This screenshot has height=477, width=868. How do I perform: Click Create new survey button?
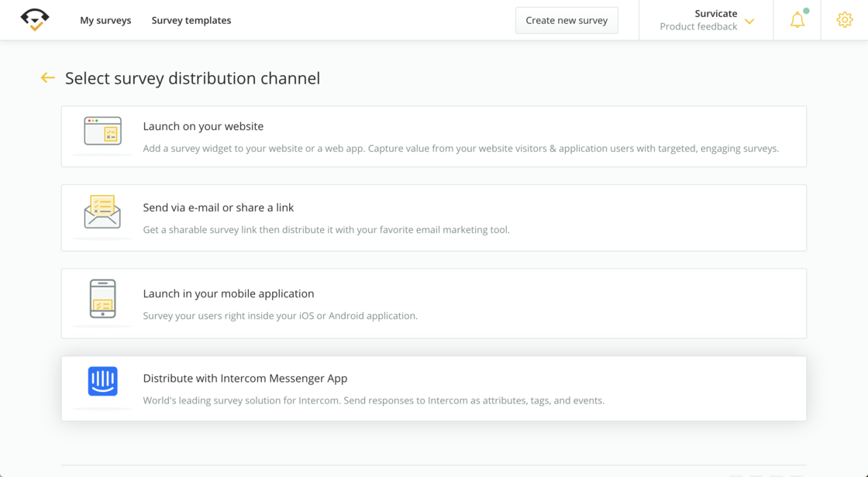point(567,20)
